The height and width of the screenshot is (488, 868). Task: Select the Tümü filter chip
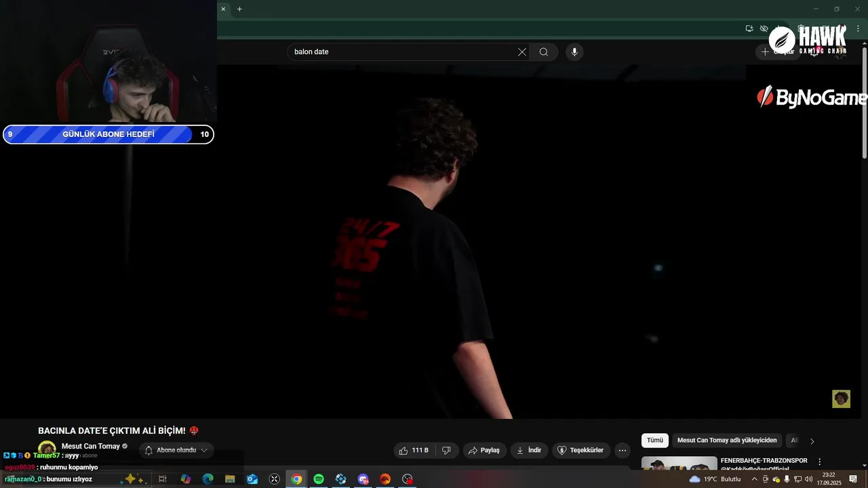[x=655, y=441]
